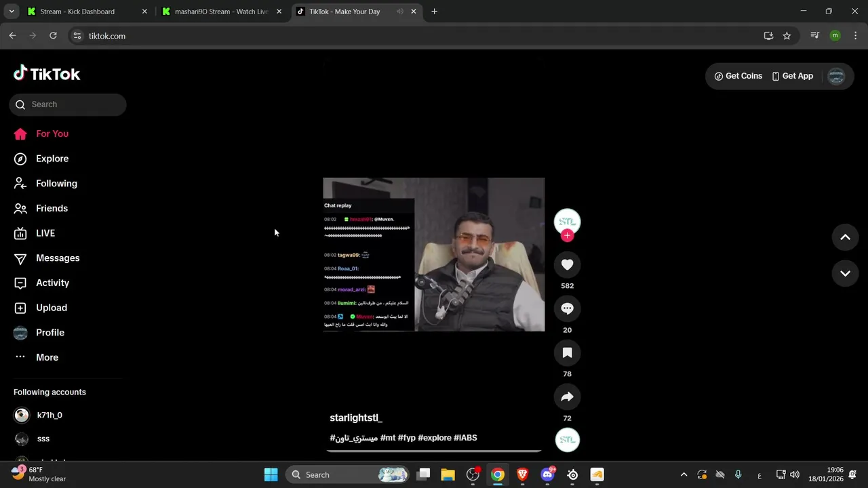Mute the TikTok tab via speaker icon
The image size is (868, 488).
point(399,12)
